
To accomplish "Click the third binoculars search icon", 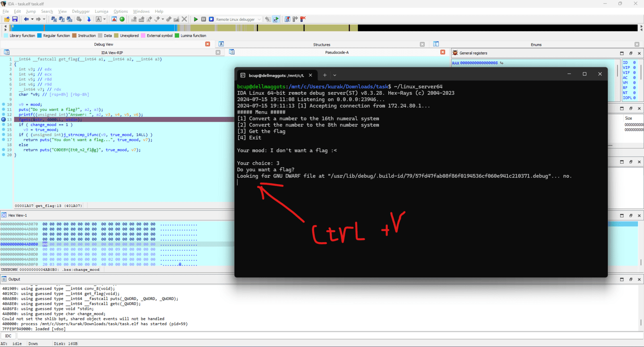I will 70,19.
